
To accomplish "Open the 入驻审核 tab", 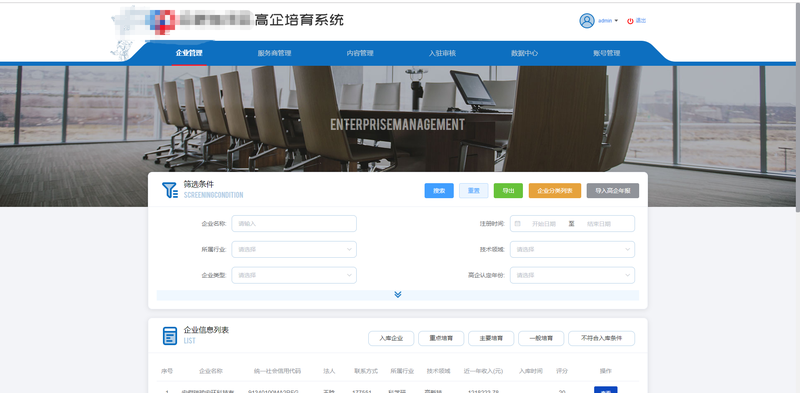I will pyautogui.click(x=442, y=53).
